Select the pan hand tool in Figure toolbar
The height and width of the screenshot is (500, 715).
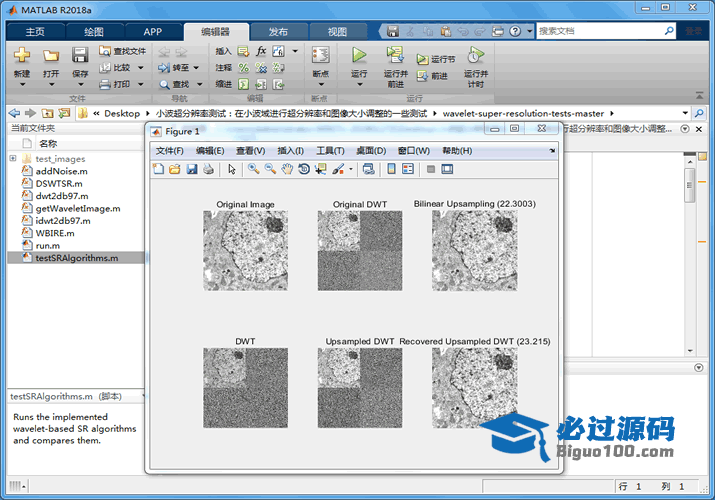(x=287, y=169)
